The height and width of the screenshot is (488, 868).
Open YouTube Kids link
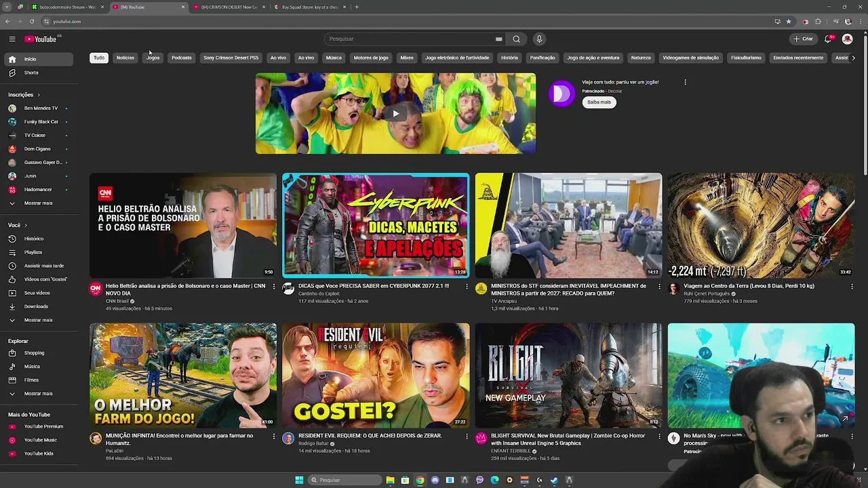[x=39, y=453]
